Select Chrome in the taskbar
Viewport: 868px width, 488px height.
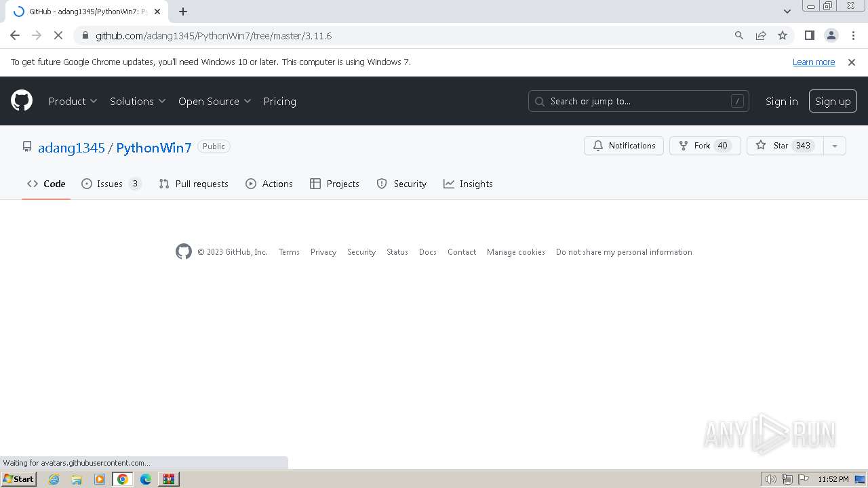click(123, 479)
